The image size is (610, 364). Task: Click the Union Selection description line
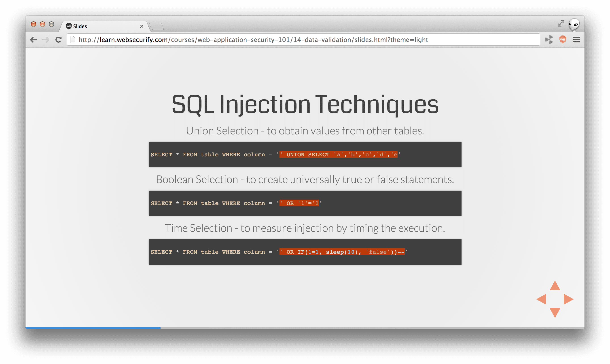(305, 131)
